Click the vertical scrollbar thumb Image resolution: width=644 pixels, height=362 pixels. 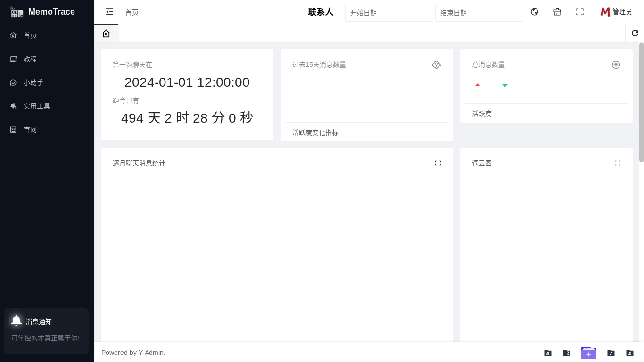[x=642, y=102]
